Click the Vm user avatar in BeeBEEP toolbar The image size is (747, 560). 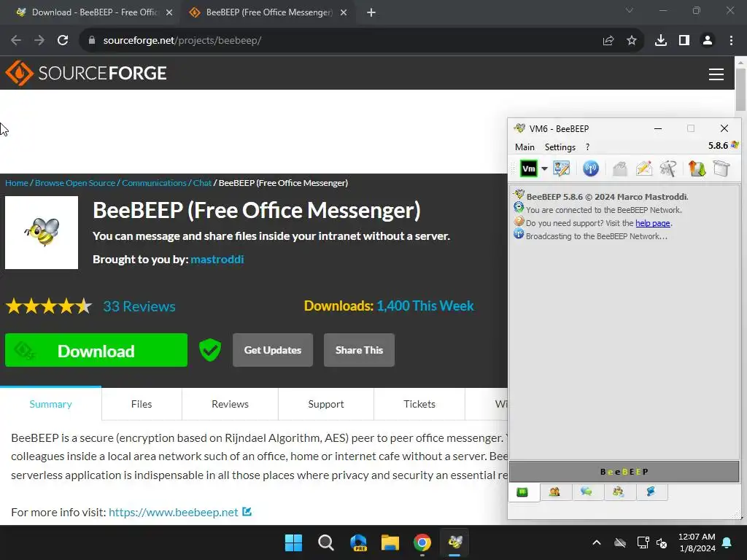(x=528, y=168)
